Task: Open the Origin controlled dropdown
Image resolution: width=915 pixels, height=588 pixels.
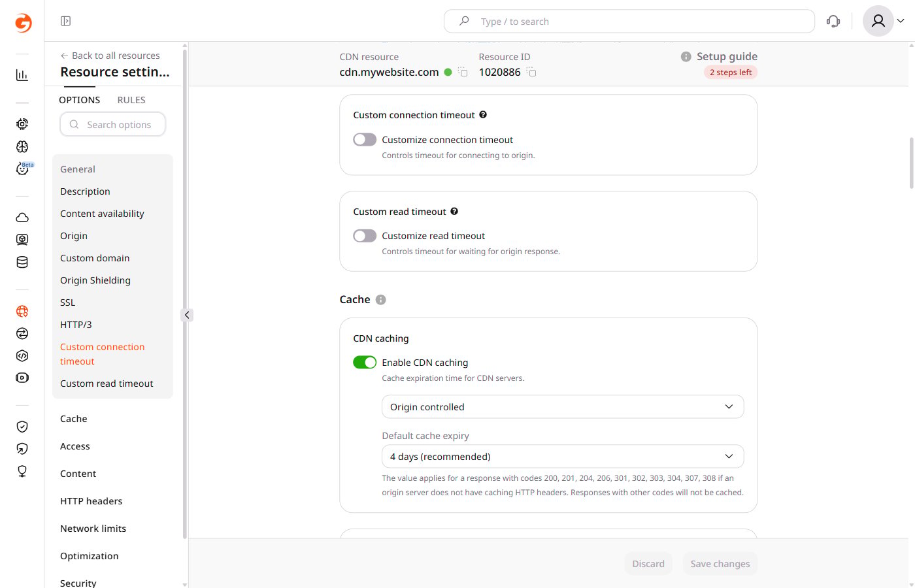Action: click(563, 406)
